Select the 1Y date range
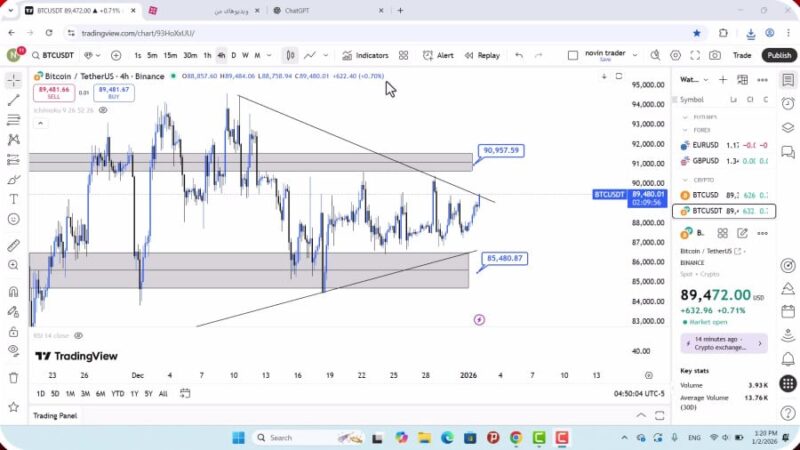 pyautogui.click(x=133, y=393)
